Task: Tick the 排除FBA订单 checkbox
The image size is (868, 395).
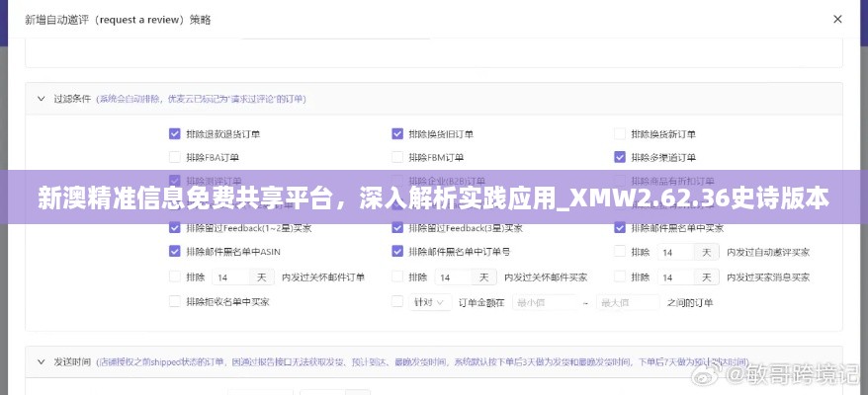Action: point(175,157)
